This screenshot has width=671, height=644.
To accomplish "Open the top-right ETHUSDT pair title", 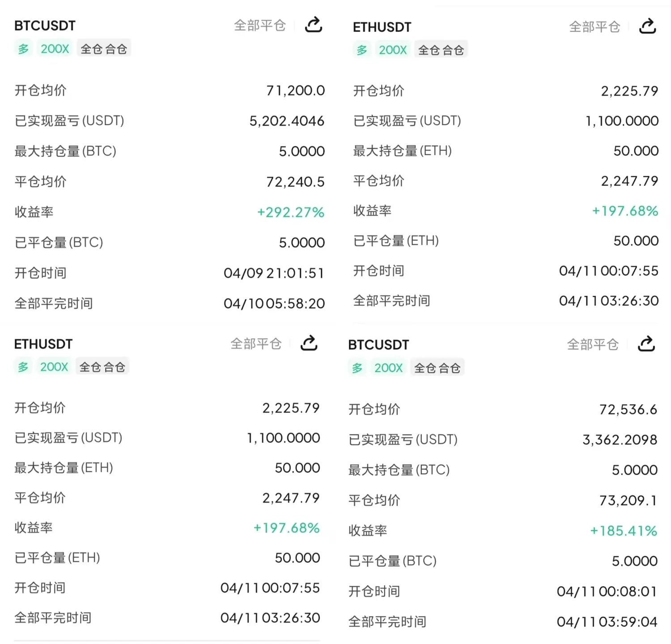I will click(382, 27).
